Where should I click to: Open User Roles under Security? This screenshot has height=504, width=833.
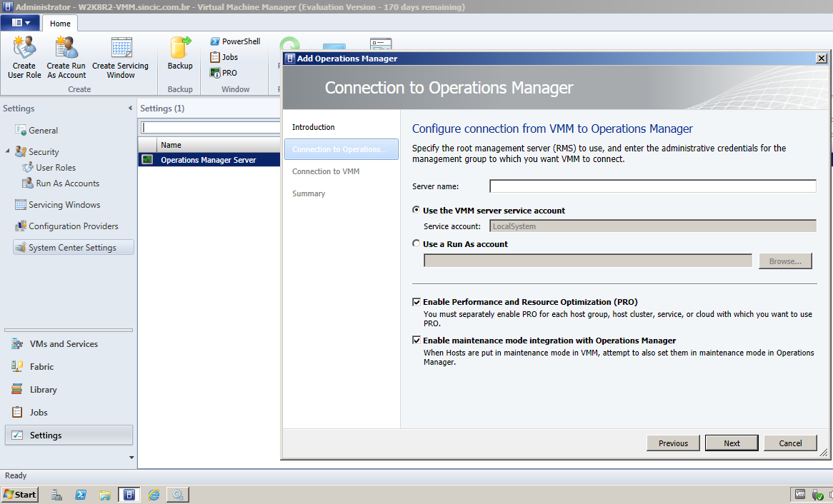56,167
